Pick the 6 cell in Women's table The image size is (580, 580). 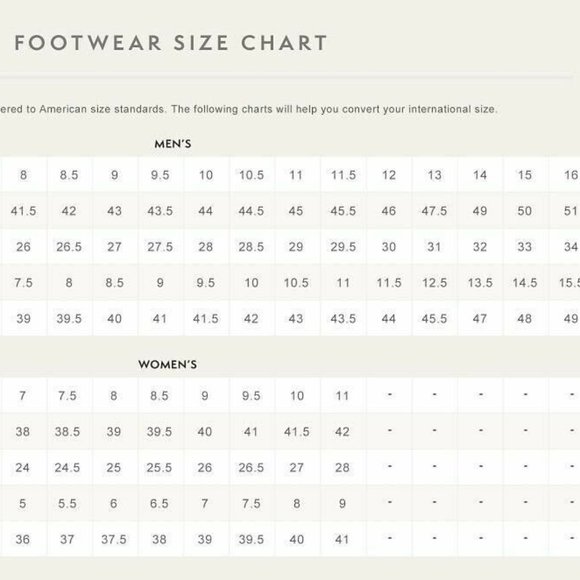(x=114, y=503)
